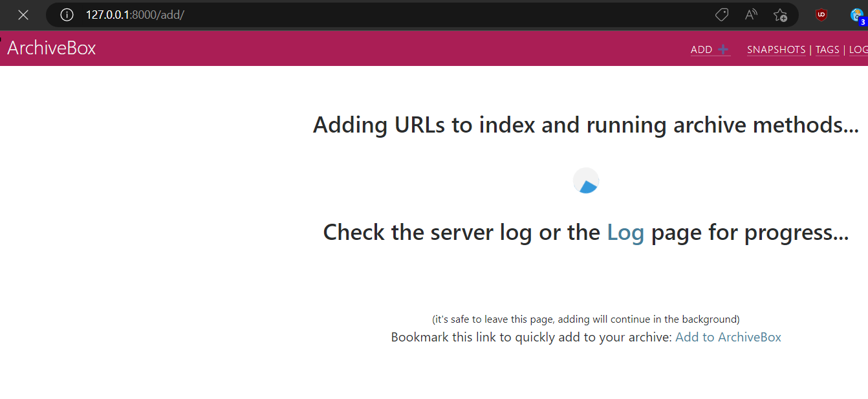868x399 pixels.
Task: Click the spinning blue progress indicator
Action: click(586, 181)
